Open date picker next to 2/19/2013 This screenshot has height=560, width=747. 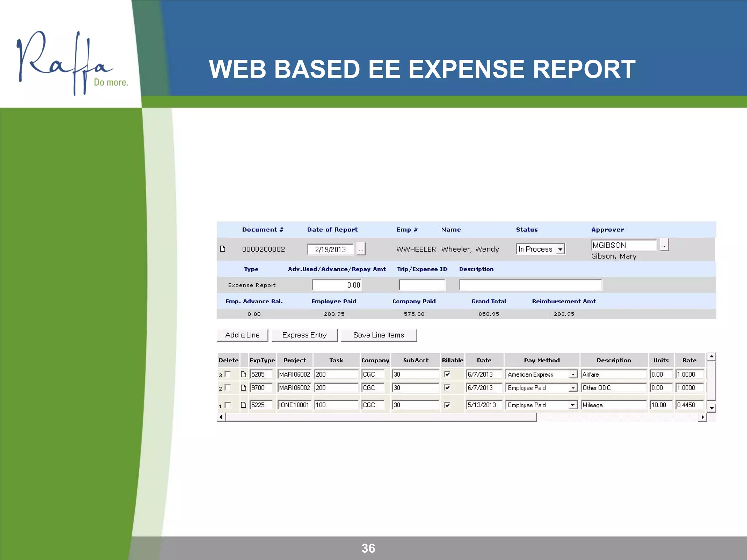point(361,249)
